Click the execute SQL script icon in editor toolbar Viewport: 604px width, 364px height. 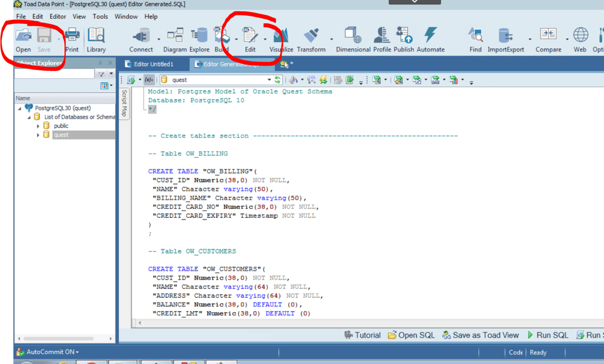(131, 79)
